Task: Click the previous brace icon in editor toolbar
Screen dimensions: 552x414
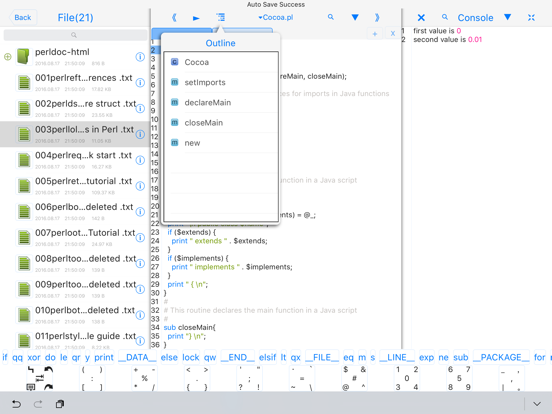Action: (174, 18)
